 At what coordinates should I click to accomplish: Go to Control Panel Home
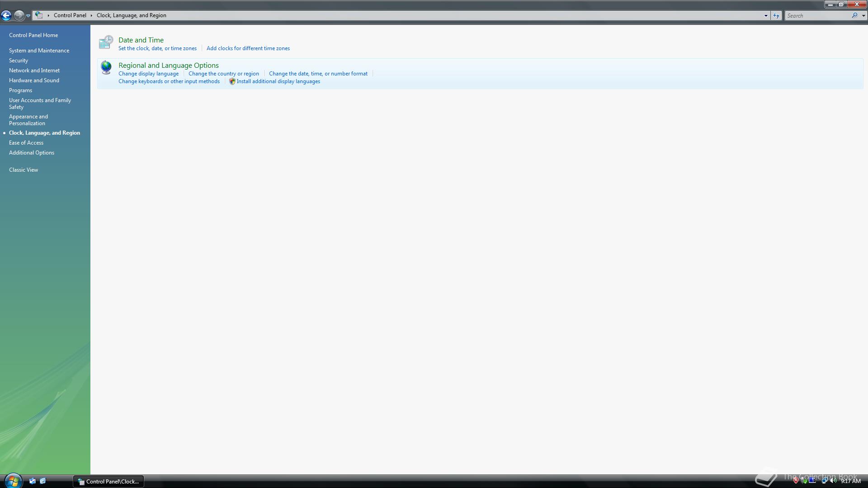33,35
